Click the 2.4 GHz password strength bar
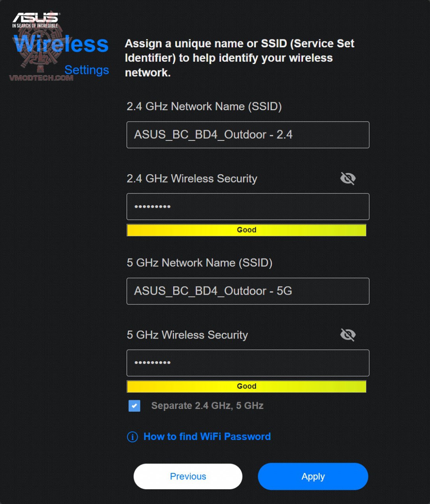This screenshot has height=504, width=430. 246,230
